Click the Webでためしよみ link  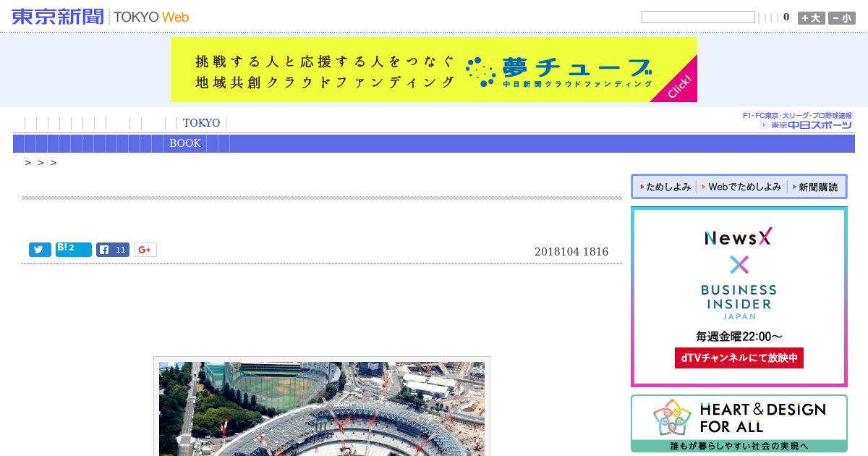(741, 187)
